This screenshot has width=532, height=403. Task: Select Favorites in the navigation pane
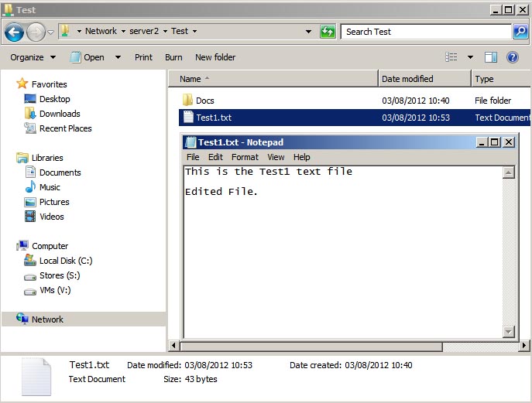coord(50,84)
